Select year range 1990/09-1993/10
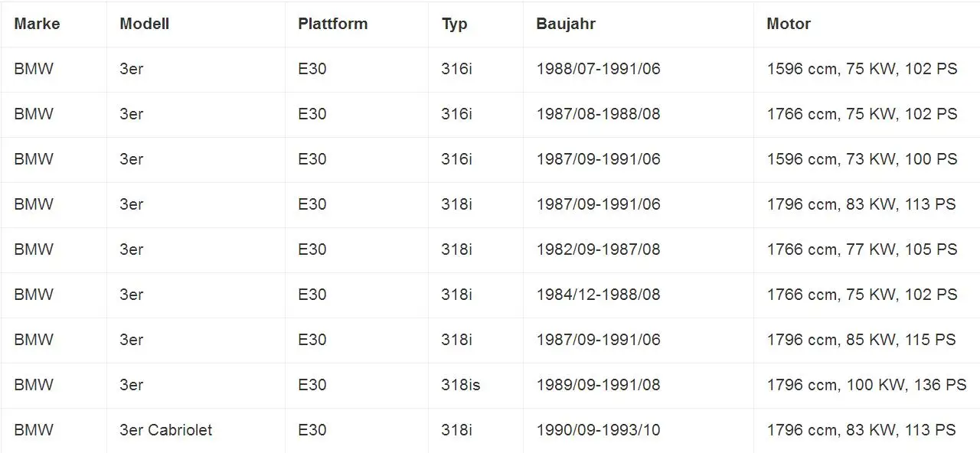Image resolution: width=980 pixels, height=453 pixels. tap(598, 430)
